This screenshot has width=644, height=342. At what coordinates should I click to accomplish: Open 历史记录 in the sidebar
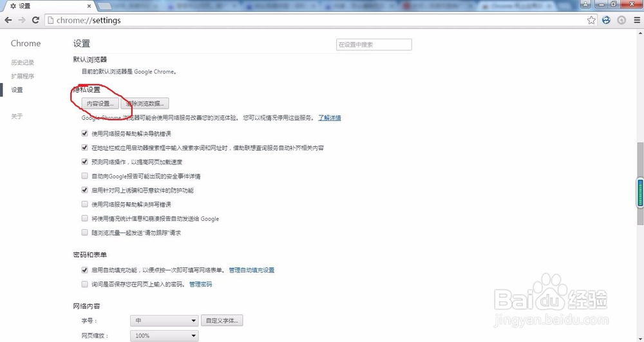(x=23, y=62)
